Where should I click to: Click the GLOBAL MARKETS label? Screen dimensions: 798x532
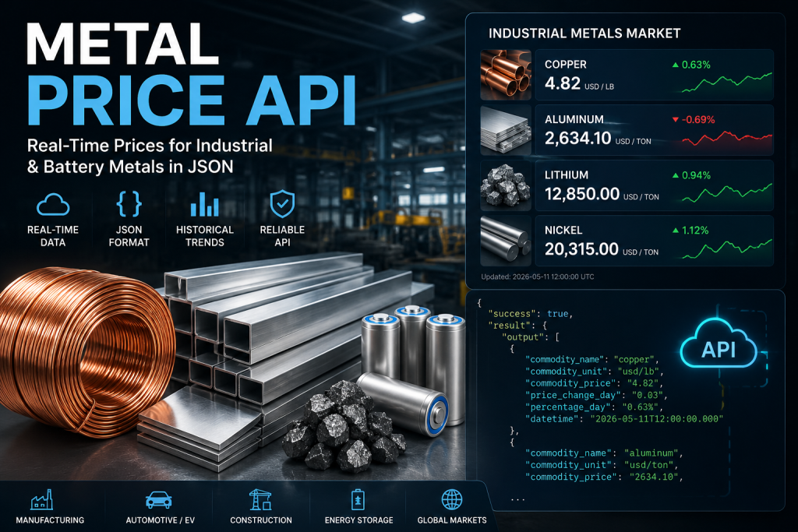point(452,520)
